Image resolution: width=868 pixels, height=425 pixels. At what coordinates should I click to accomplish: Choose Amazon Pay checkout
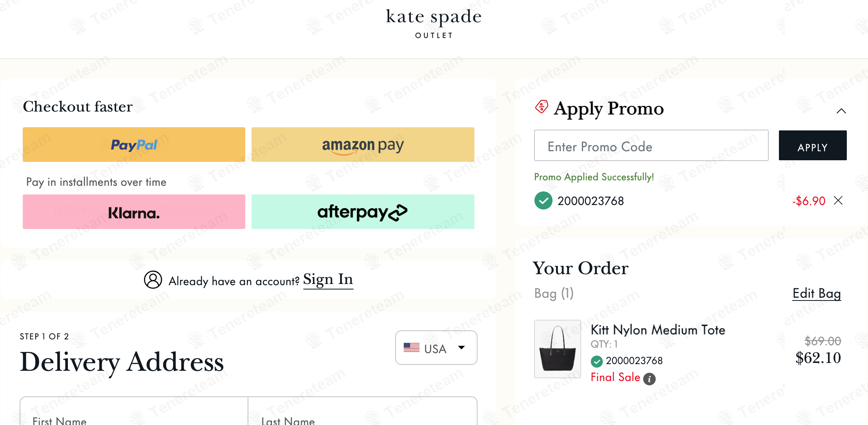pos(363,145)
